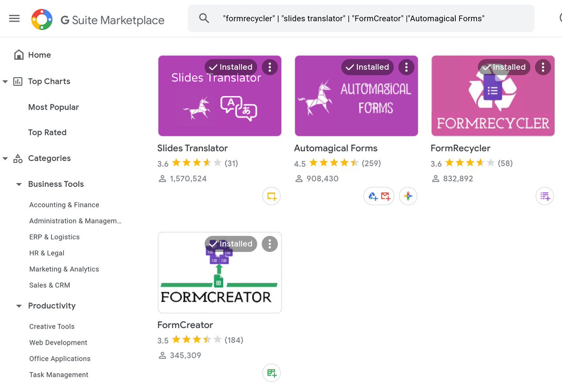Screen dimensions: 562x392
Task: Click Slides Translator user count 1,570,524
Action: pos(188,178)
